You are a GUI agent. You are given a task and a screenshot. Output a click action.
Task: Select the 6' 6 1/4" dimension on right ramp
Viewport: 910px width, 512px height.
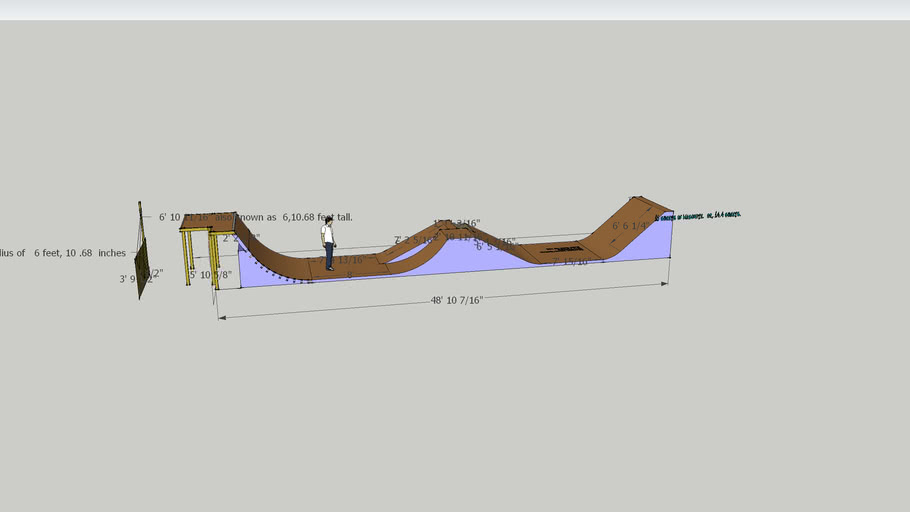point(632,226)
